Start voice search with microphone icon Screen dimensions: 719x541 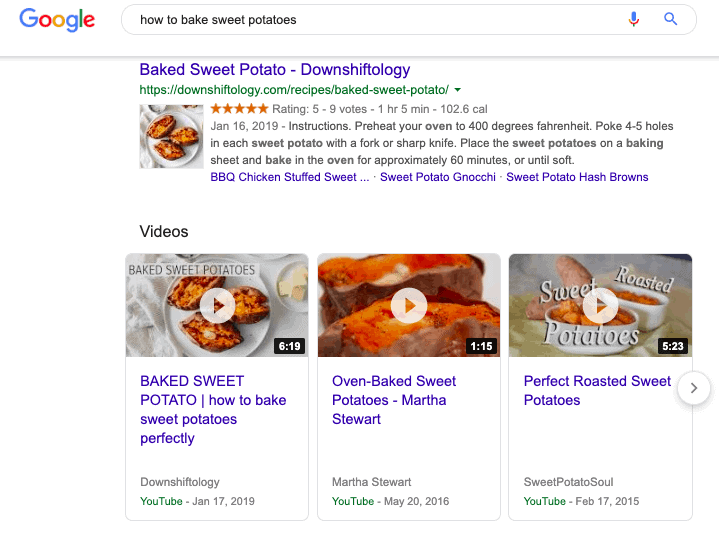[x=634, y=19]
